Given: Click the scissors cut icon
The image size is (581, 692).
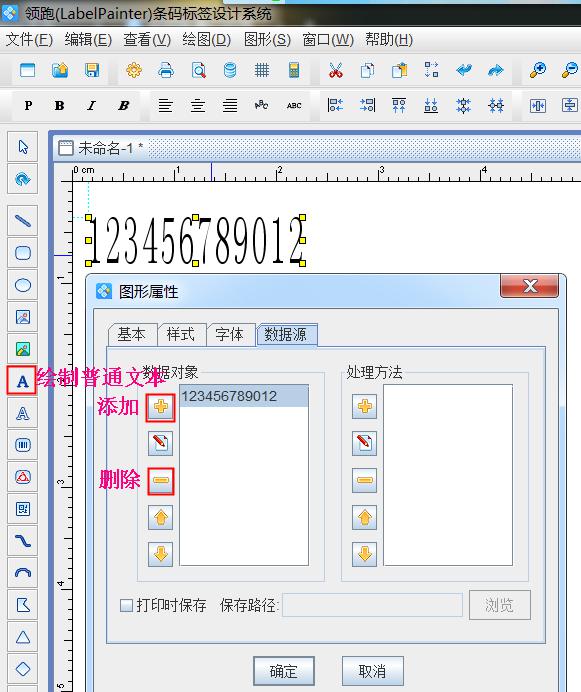Looking at the screenshot, I should pyautogui.click(x=336, y=70).
